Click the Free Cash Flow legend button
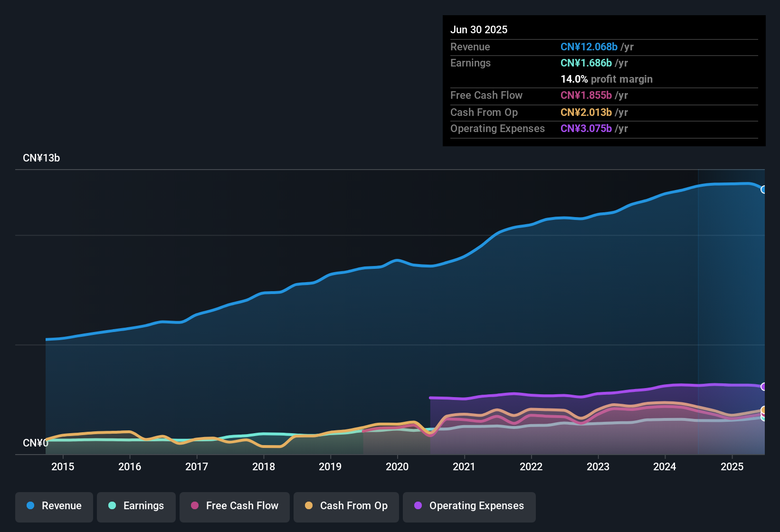This screenshot has height=532, width=780. click(x=234, y=506)
